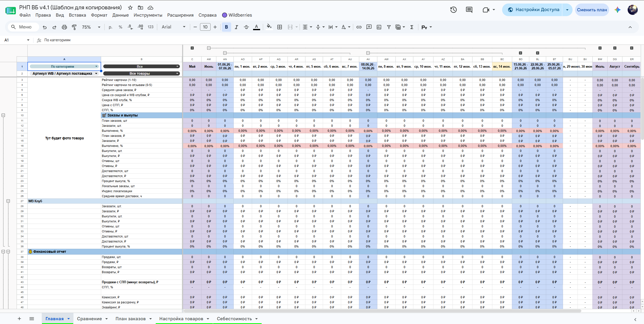
Task: Open the text rotation dropdown
Action: [346, 27]
